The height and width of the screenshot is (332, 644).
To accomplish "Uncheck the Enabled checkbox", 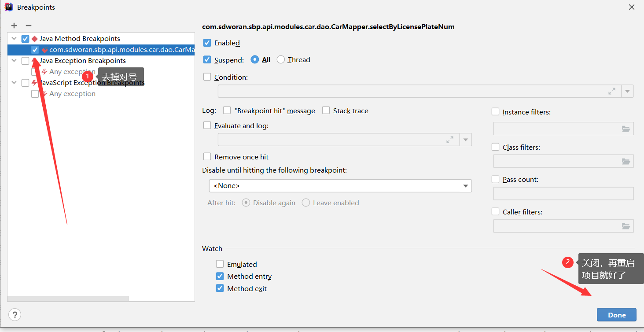I will coord(207,43).
